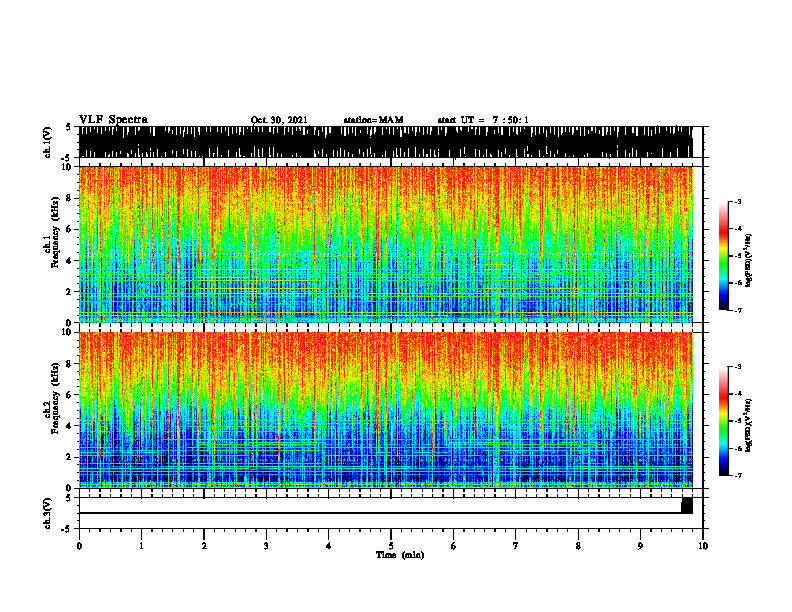This screenshot has height=612, width=792.
Task: Click the '8' tick label on the time axis
Action: 578,546
